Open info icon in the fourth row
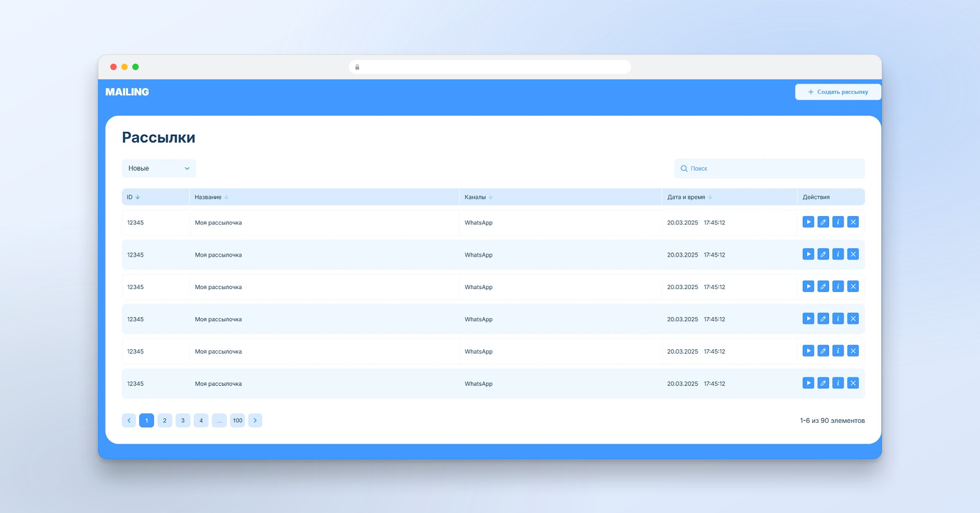Viewport: 980px width, 513px height. 838,318
